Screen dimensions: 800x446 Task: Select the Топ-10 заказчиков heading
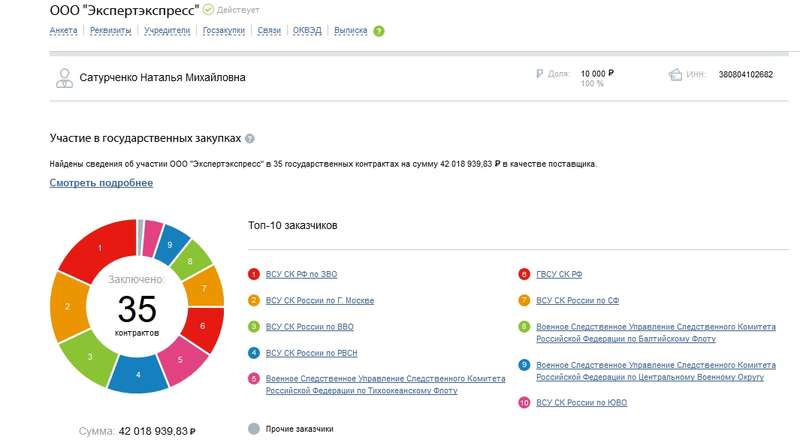pyautogui.click(x=293, y=226)
